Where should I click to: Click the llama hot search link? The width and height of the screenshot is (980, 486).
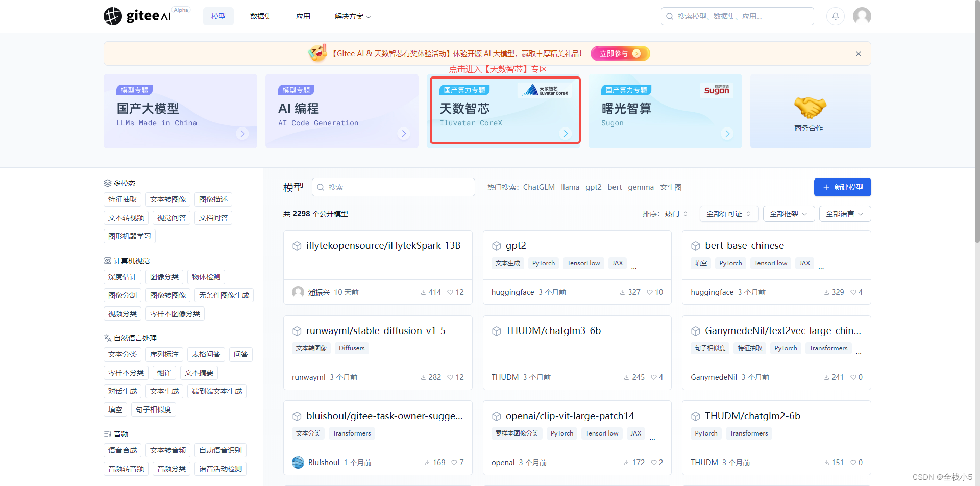pyautogui.click(x=570, y=187)
